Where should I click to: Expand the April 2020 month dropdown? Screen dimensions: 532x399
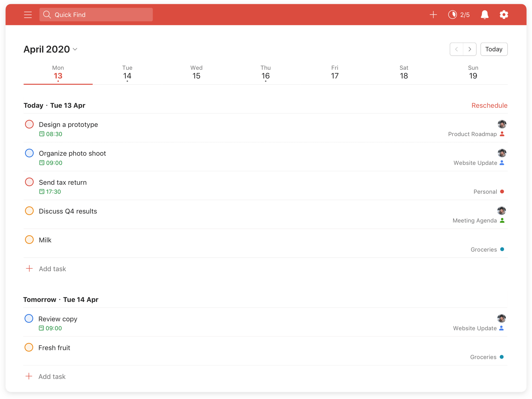(76, 49)
